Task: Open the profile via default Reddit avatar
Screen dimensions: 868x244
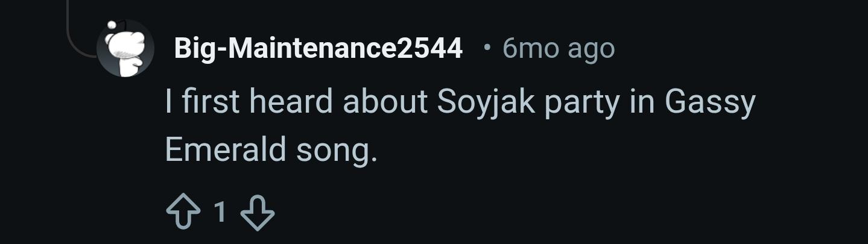Action: [x=125, y=48]
